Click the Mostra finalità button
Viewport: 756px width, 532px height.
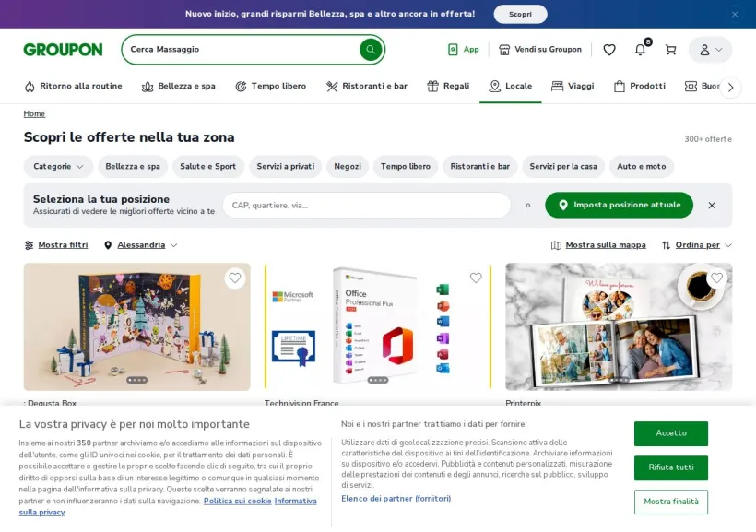coord(671,502)
